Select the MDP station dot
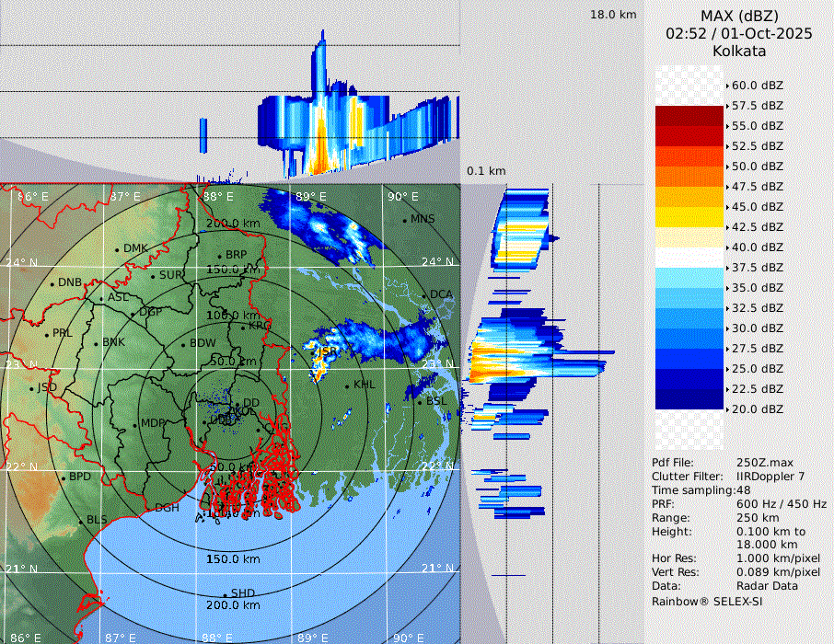 tap(134, 424)
